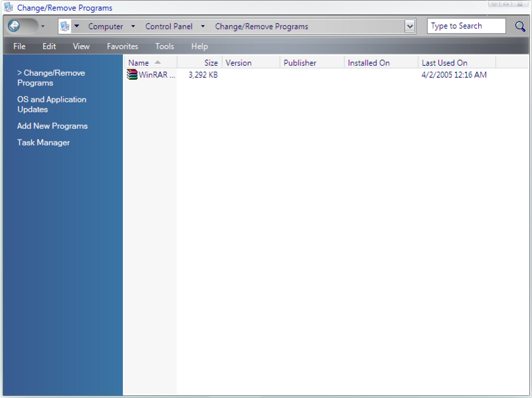Click the WinRAR program icon
This screenshot has width=532, height=398.
132,74
